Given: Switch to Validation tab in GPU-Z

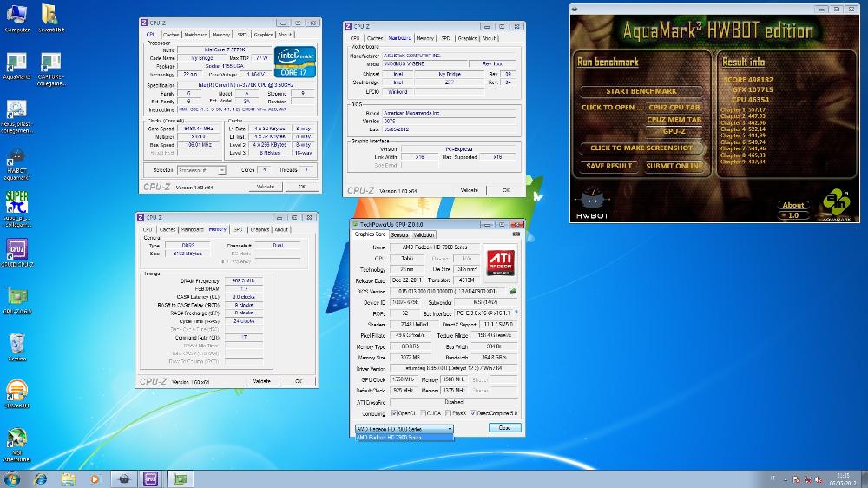Looking at the screenshot, I should tap(424, 234).
